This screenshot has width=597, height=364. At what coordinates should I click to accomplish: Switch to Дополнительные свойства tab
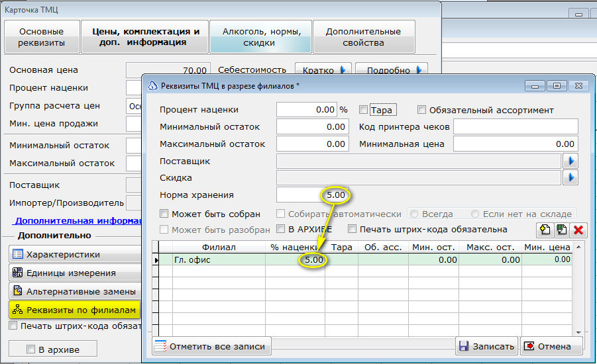pos(364,37)
